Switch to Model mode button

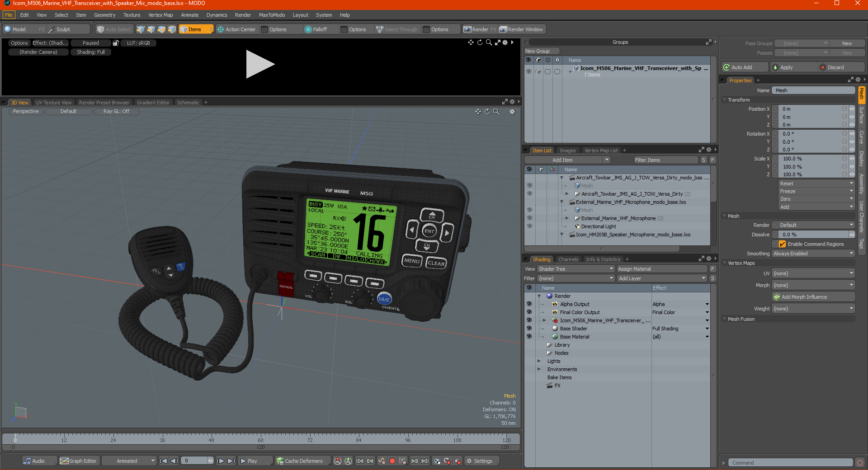click(x=24, y=29)
